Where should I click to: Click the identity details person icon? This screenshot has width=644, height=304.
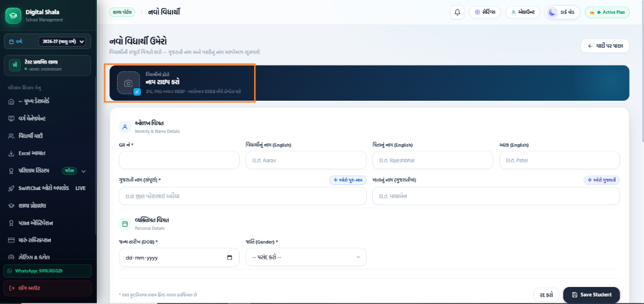click(x=125, y=127)
